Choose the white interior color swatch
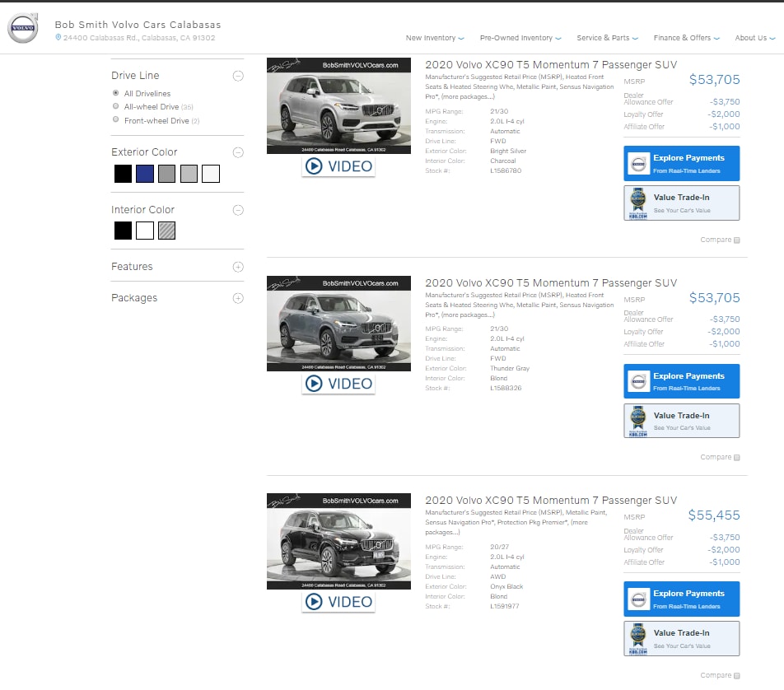The width and height of the screenshot is (784, 690). pyautogui.click(x=145, y=231)
